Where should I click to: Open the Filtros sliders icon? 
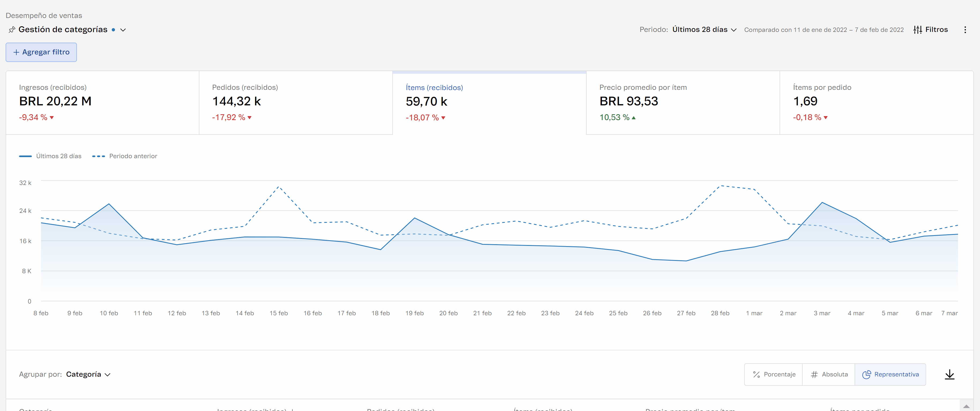917,30
